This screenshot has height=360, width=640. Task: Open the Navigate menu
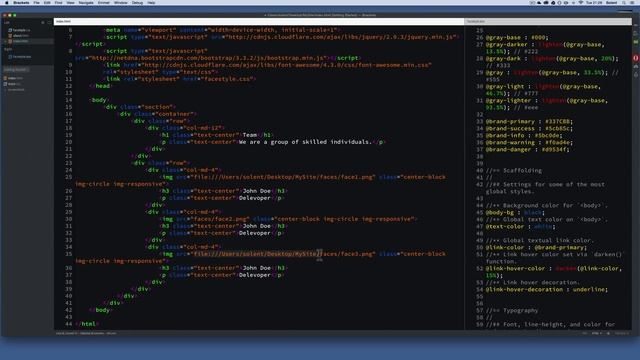(x=86, y=3)
